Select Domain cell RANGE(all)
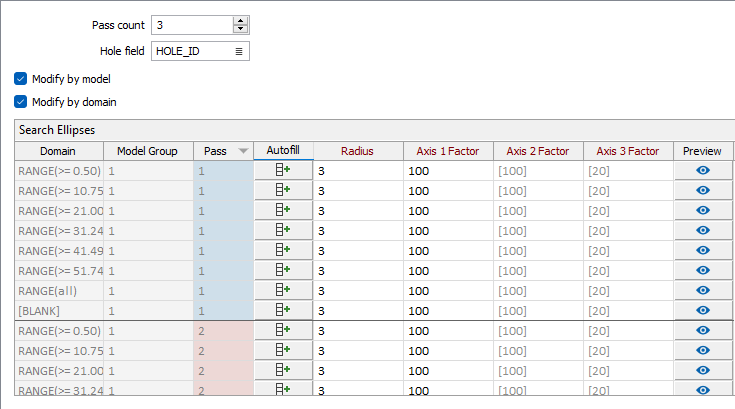This screenshot has width=735, height=409. (59, 291)
